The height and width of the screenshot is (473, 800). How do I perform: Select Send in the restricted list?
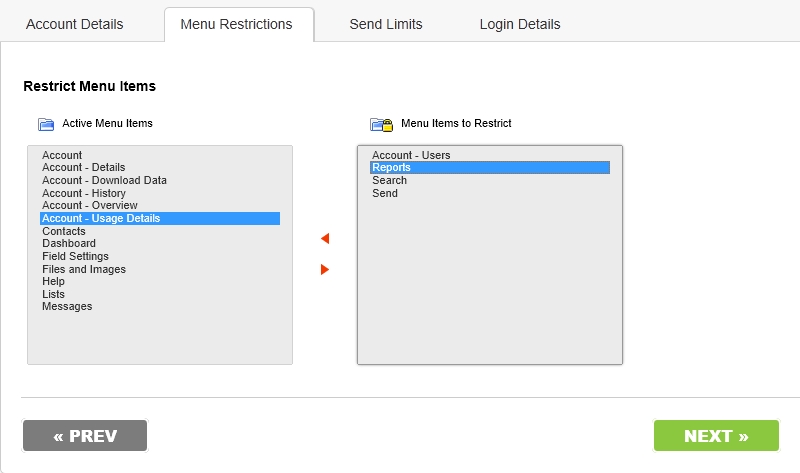tap(490, 193)
